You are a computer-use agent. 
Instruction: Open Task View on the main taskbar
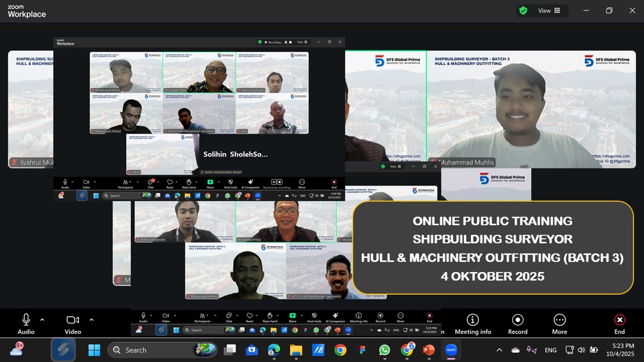pos(230,350)
